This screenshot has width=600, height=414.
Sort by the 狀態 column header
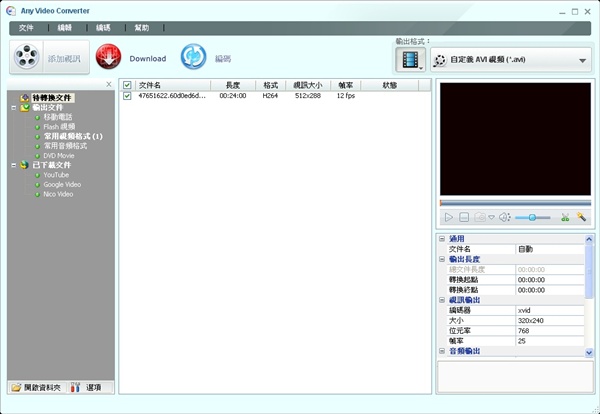390,85
